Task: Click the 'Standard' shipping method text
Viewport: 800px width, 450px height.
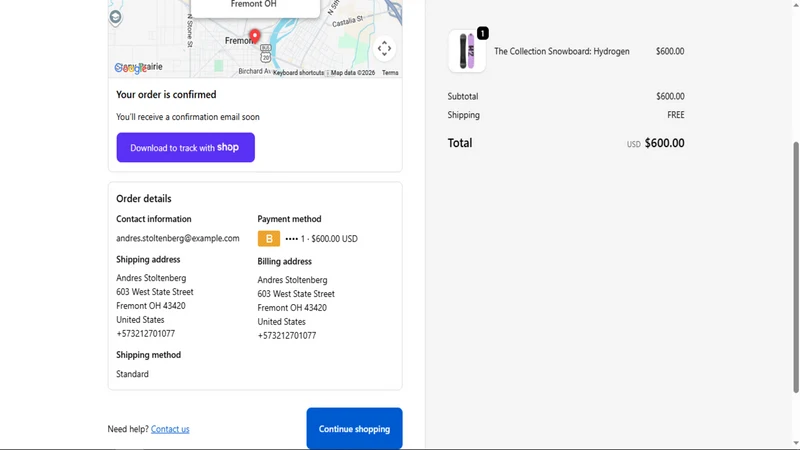Action: 132,374
